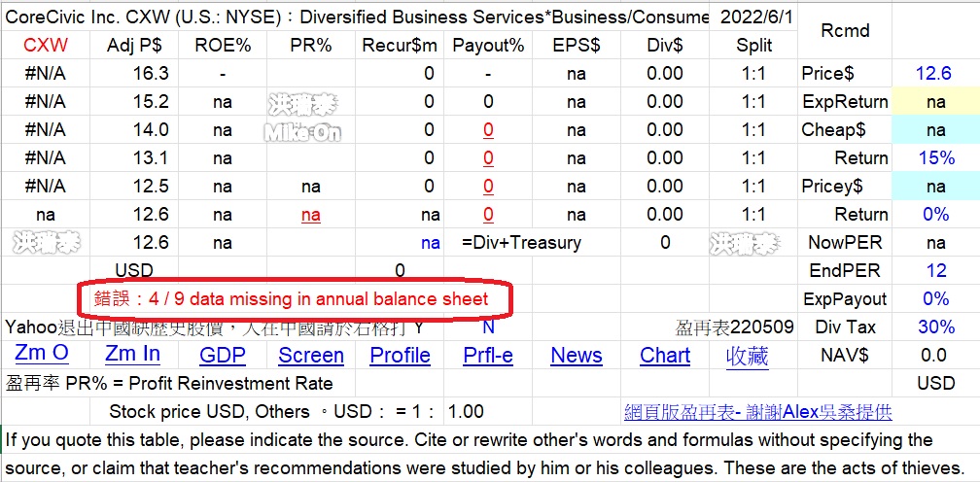Click the Div Tax 30% value

point(935,327)
